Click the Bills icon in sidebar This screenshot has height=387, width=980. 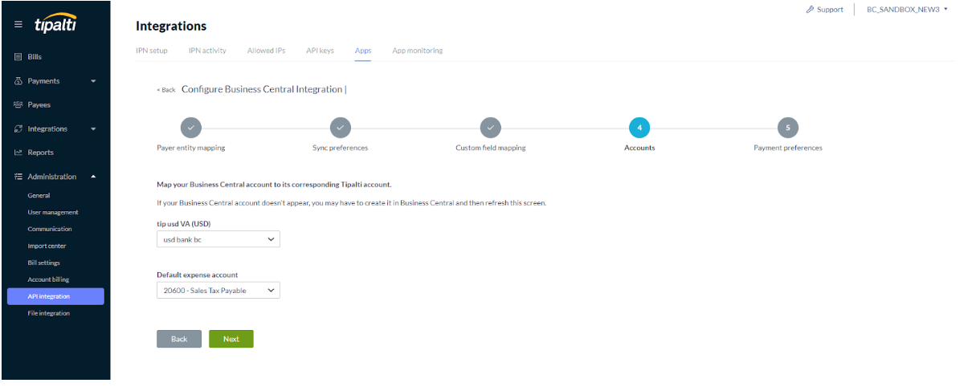pyautogui.click(x=18, y=57)
